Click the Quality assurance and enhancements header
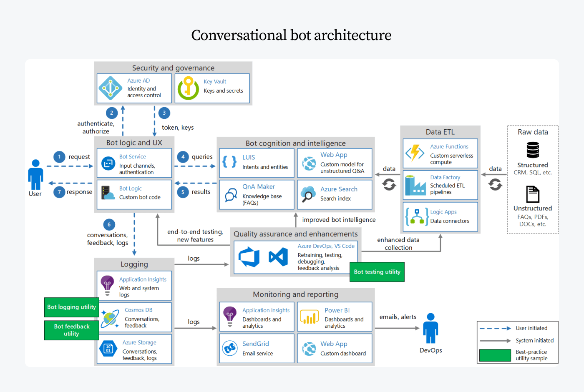 pos(295,234)
